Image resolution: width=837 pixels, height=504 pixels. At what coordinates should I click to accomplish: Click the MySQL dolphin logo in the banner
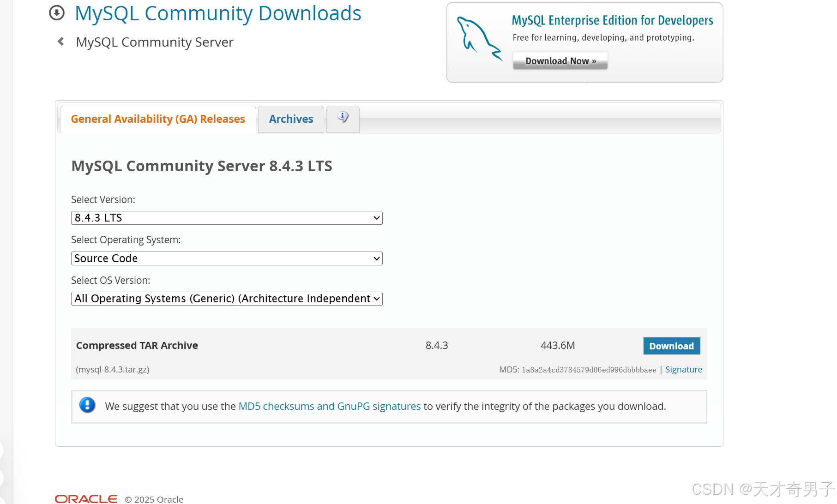[479, 39]
